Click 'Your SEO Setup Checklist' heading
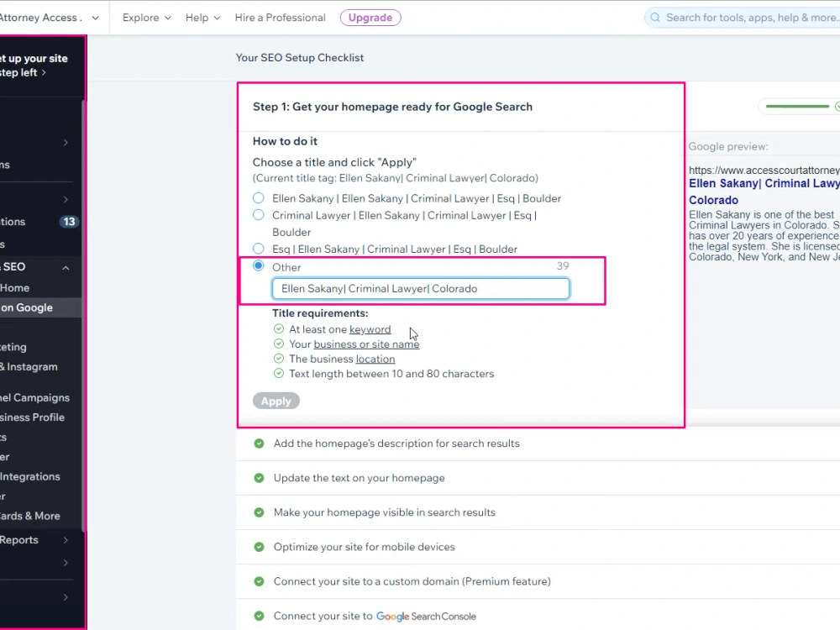 [300, 58]
